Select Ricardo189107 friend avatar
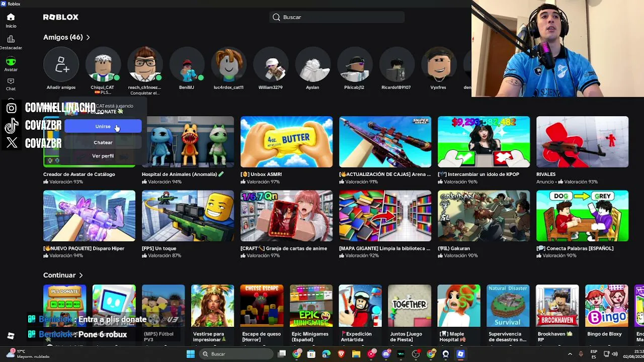644x362 pixels. [396, 65]
